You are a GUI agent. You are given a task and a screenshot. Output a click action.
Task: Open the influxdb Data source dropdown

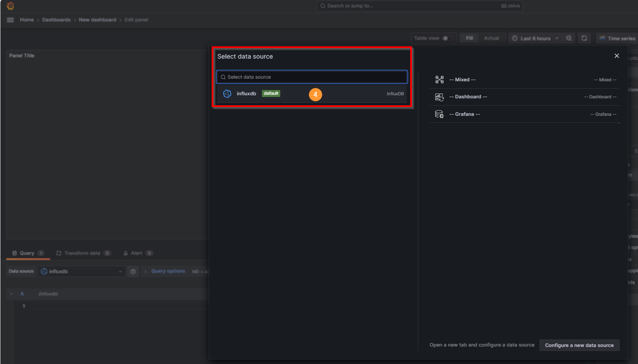(82, 271)
